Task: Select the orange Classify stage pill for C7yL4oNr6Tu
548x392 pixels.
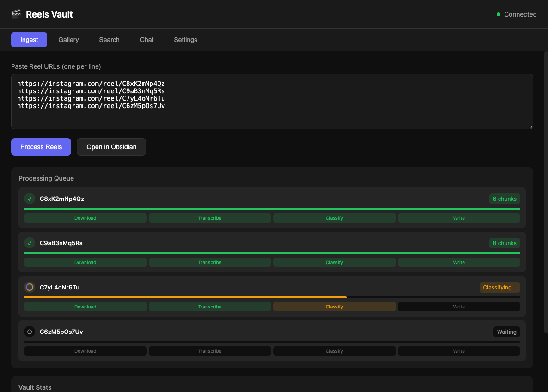Action: (334, 306)
